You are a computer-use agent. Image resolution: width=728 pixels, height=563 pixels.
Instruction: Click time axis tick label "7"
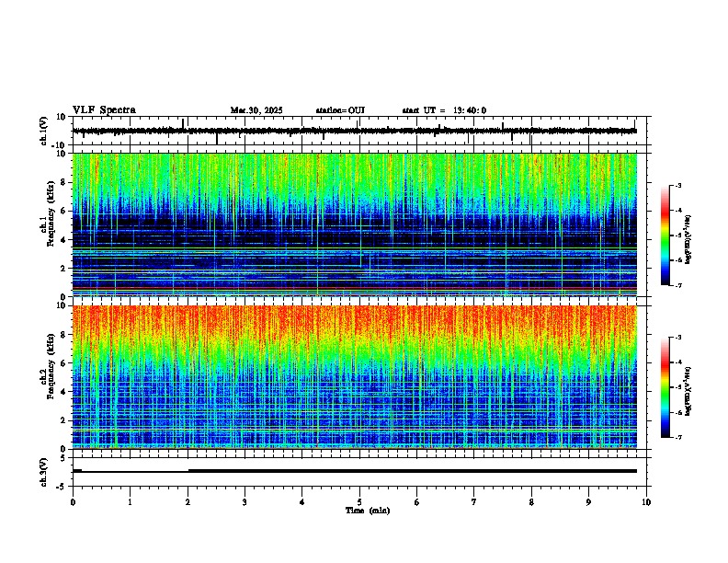click(474, 502)
